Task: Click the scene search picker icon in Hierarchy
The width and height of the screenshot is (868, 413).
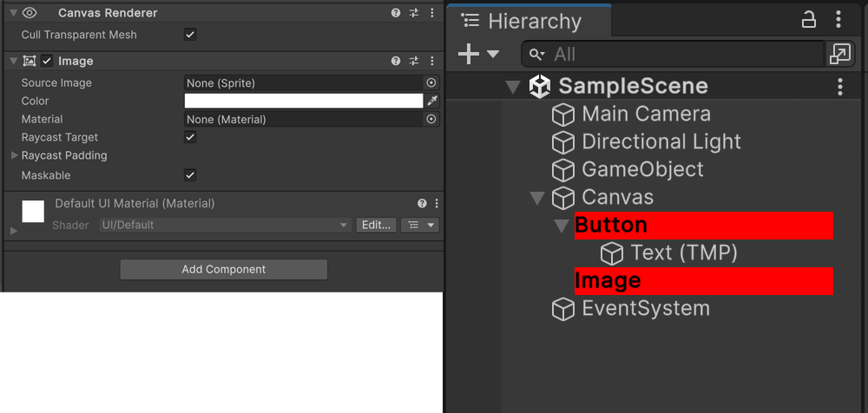Action: pyautogui.click(x=839, y=54)
